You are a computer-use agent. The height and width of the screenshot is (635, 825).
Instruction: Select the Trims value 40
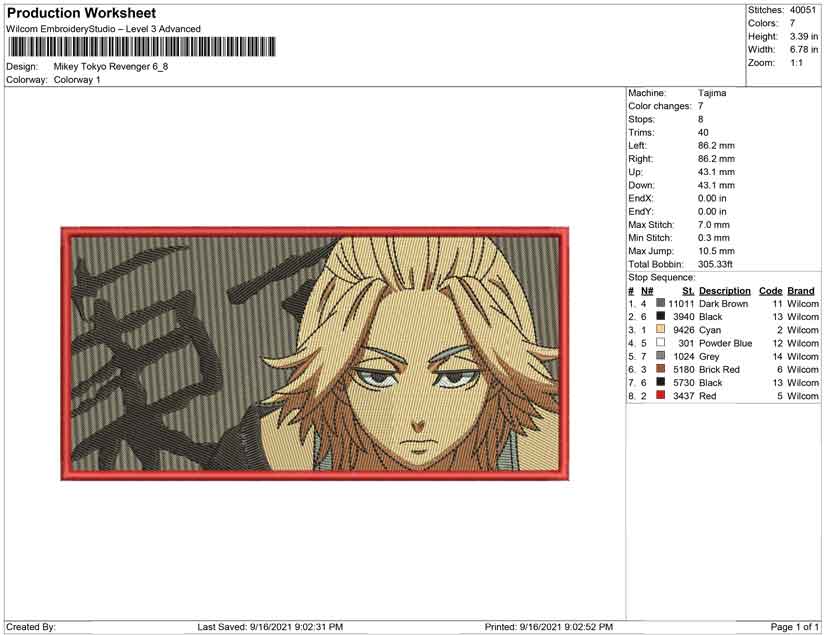click(703, 133)
